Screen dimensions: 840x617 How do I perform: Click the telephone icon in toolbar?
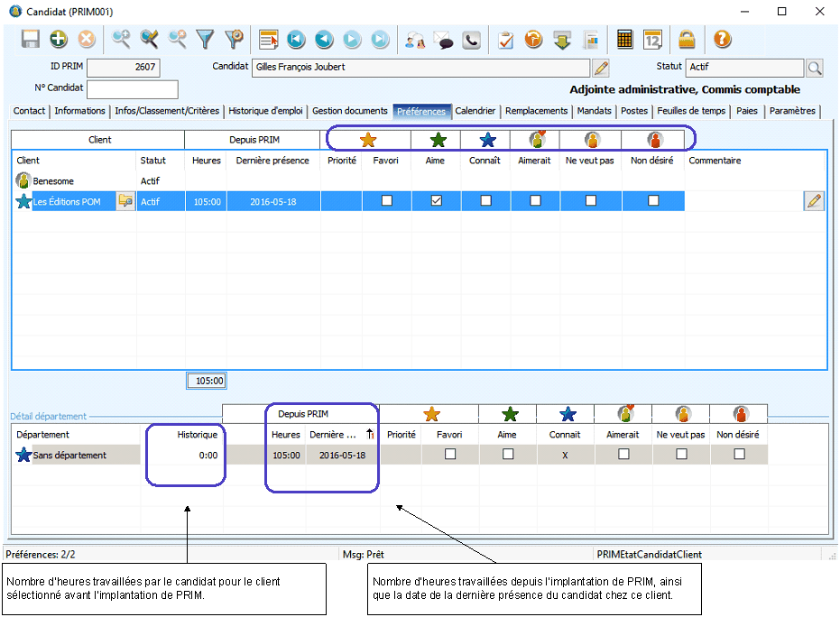(x=471, y=40)
